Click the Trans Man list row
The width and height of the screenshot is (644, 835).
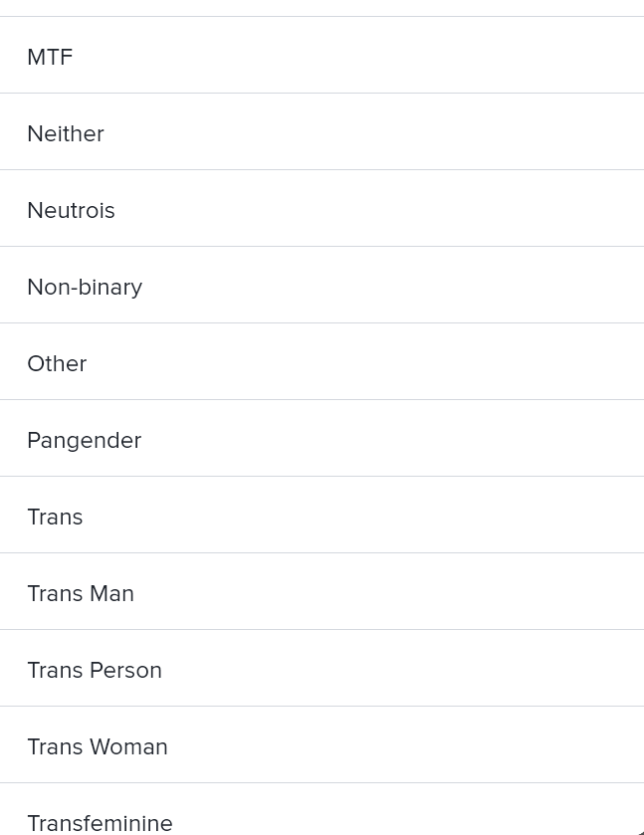[x=322, y=592]
